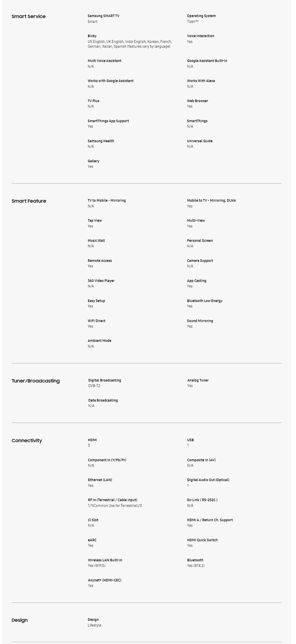Click the USB port count value
The height and width of the screenshot is (644, 296).
point(188,445)
